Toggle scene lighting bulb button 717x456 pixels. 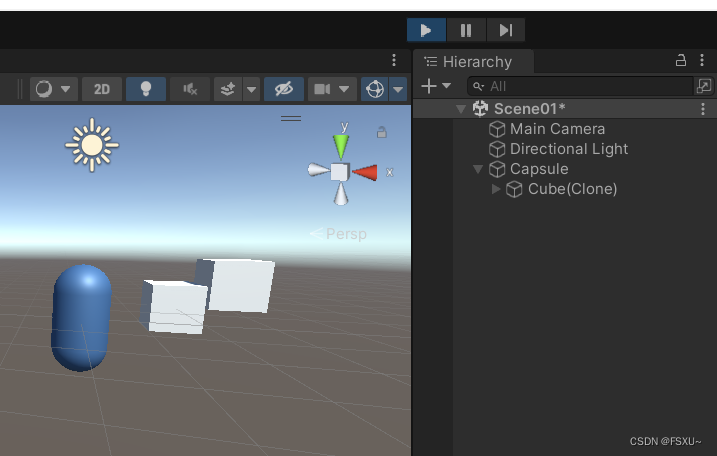[x=145, y=89]
